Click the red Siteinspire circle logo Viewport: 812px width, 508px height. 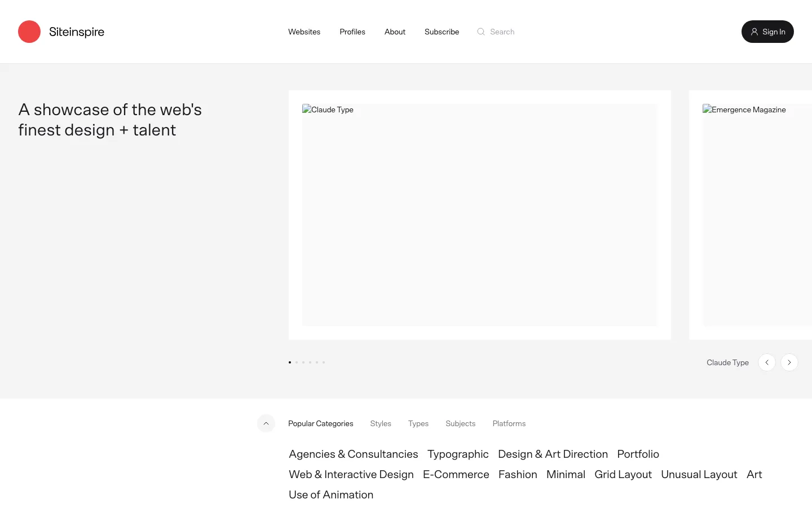tap(29, 32)
